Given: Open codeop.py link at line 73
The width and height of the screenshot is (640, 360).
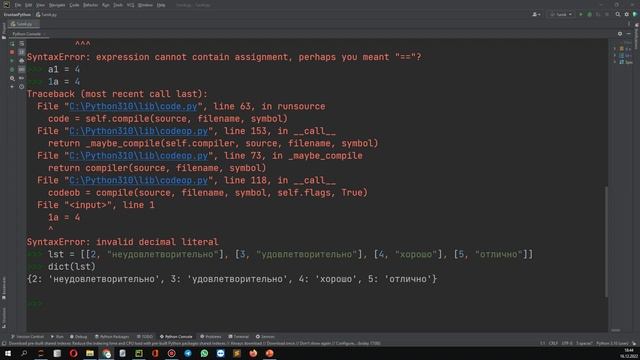Looking at the screenshot, I should pos(138,156).
